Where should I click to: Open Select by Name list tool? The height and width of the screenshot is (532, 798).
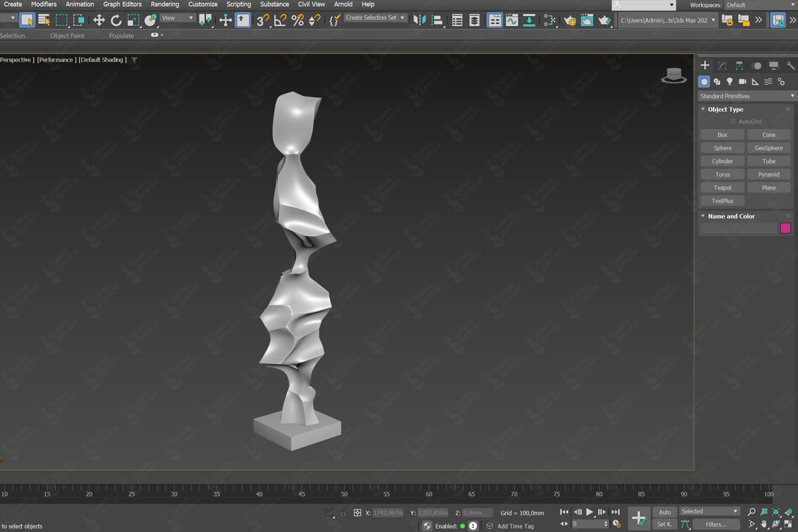pos(45,20)
